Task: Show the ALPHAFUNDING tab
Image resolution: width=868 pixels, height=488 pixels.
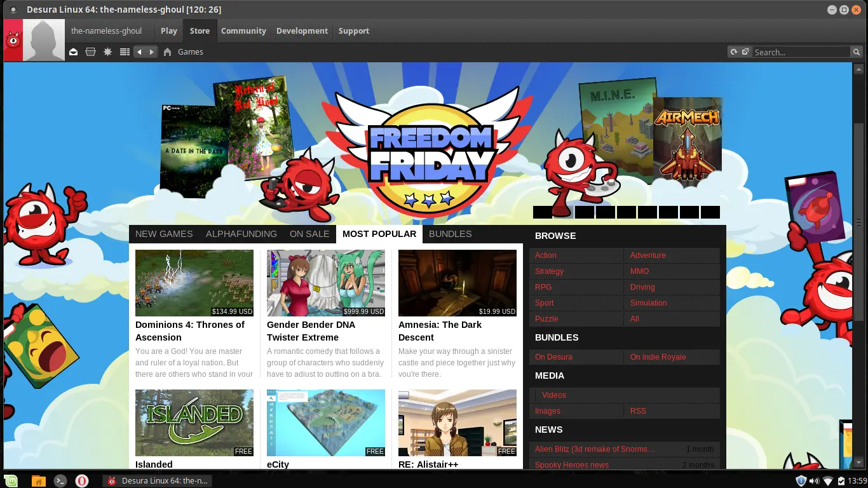Action: tap(241, 234)
